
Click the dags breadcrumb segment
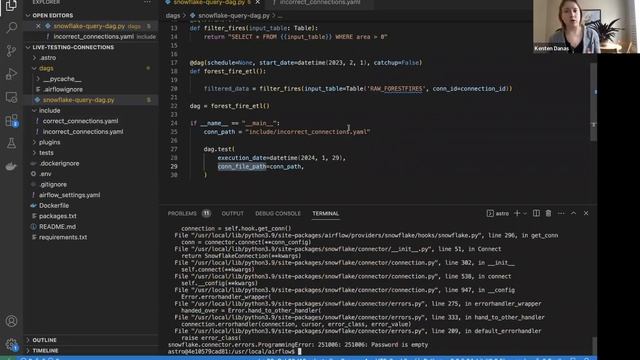click(x=173, y=16)
